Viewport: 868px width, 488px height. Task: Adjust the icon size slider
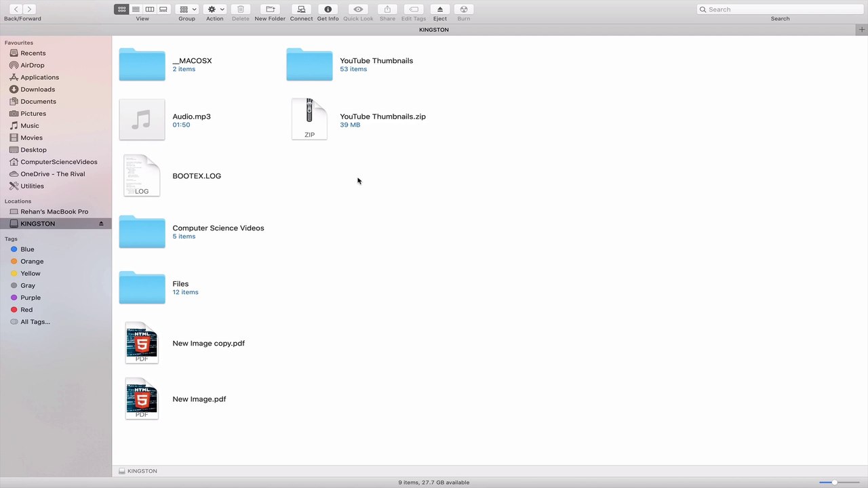pyautogui.click(x=839, y=483)
